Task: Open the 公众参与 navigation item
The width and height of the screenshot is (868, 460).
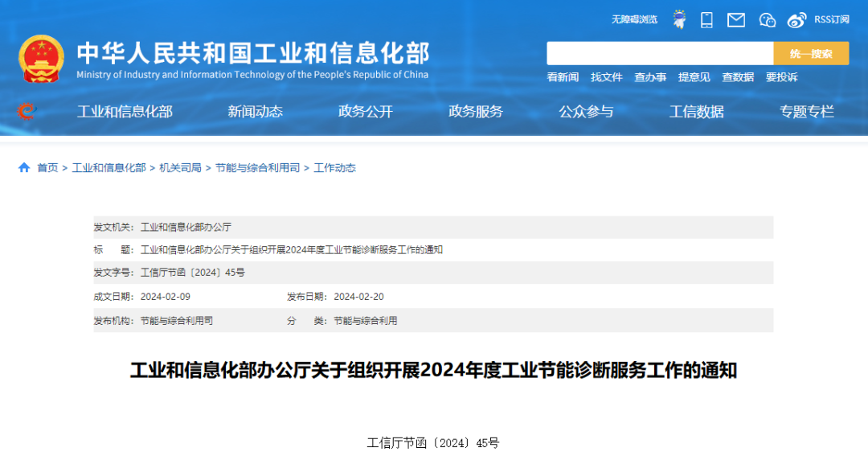Action: pos(586,112)
